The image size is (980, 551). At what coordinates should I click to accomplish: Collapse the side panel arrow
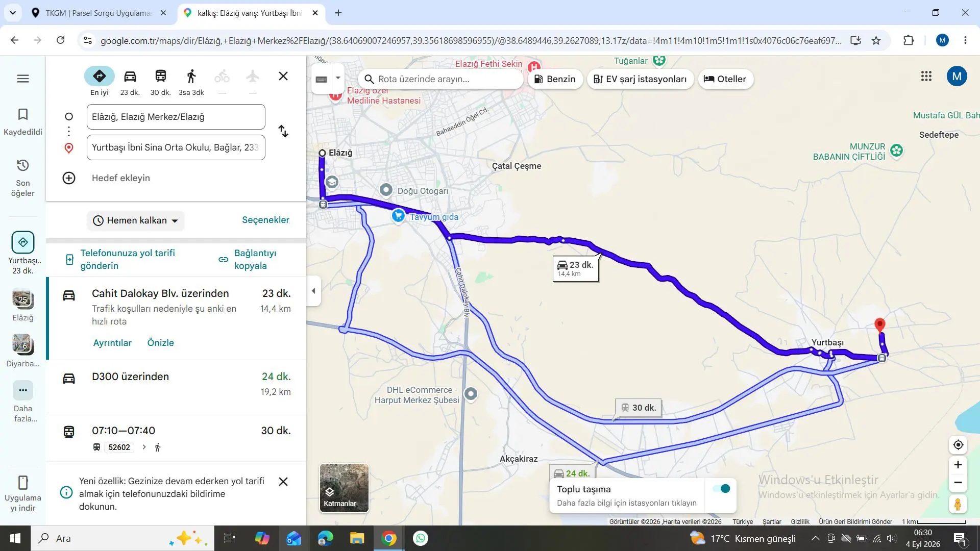(x=313, y=291)
